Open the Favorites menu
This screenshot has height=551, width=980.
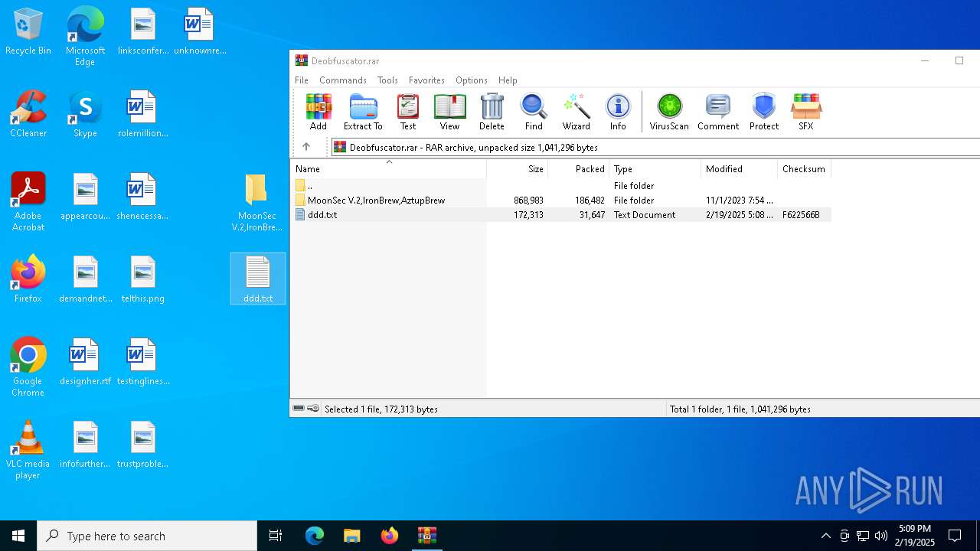[426, 80]
